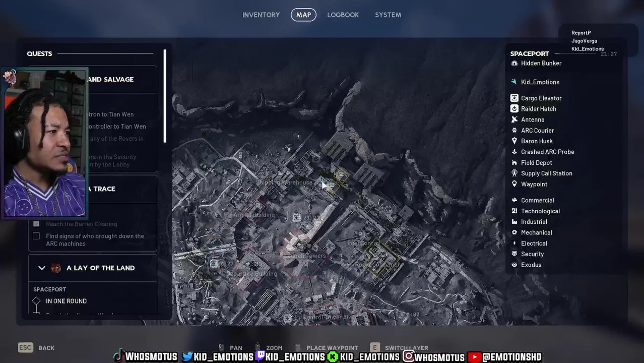Click the In One Round objective text
The image size is (644, 363).
(66, 301)
